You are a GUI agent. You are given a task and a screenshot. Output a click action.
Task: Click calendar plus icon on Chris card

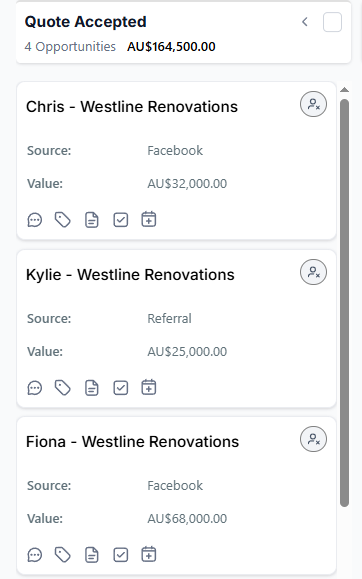pos(149,219)
